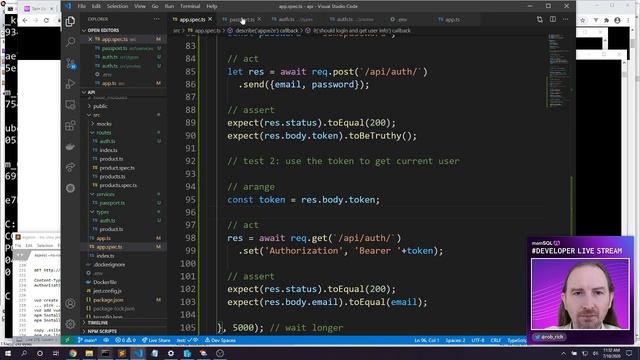Screen dimensions: 640x360
Task: Click Dev Spaces in the status bar
Action: (220, 340)
